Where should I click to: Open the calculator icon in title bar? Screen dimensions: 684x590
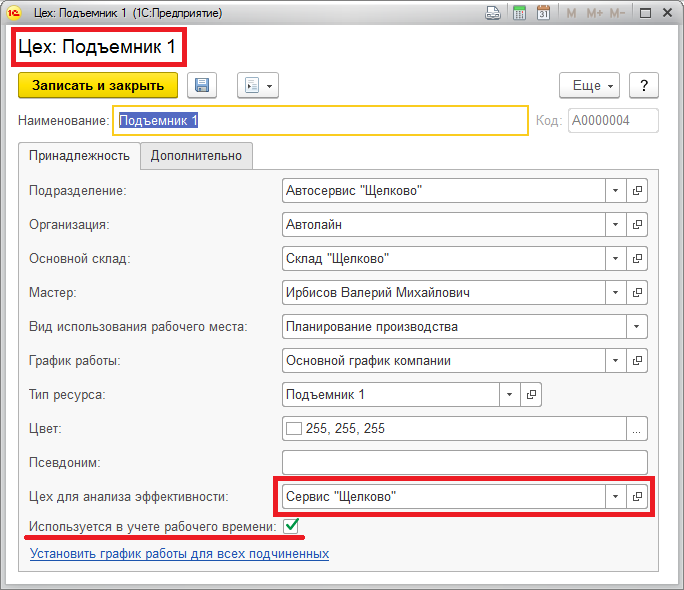point(519,13)
